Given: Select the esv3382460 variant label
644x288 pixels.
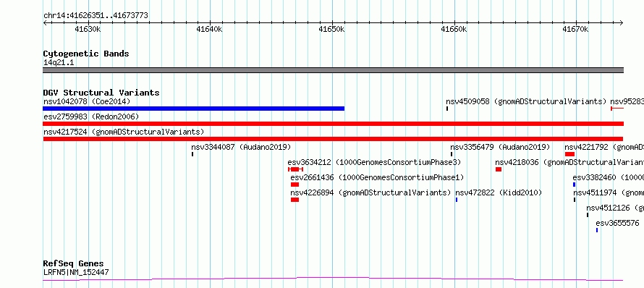Looking at the screenshot, I should point(608,177).
